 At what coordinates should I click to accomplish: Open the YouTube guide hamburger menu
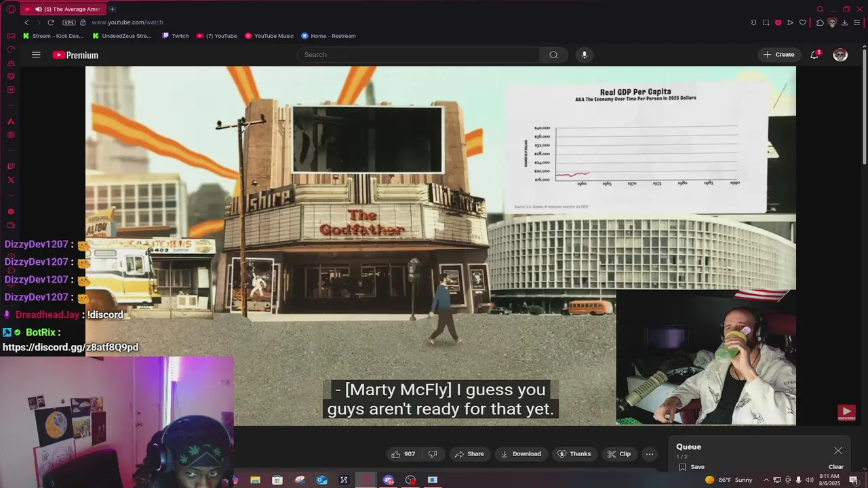click(x=36, y=55)
